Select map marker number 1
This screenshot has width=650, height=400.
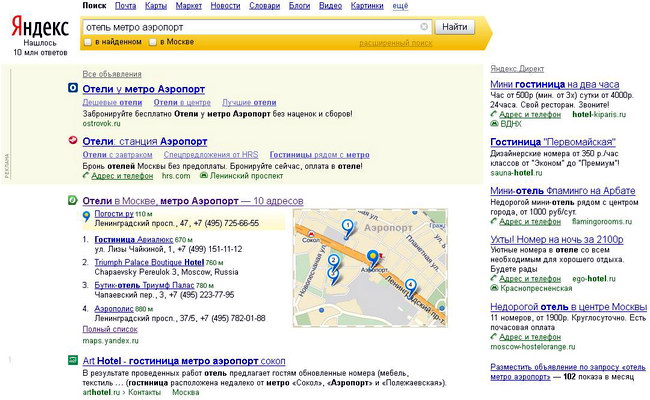pos(348,227)
